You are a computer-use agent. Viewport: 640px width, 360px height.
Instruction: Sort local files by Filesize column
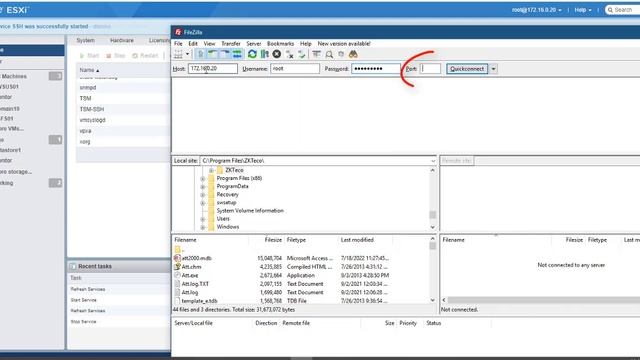click(x=273, y=240)
